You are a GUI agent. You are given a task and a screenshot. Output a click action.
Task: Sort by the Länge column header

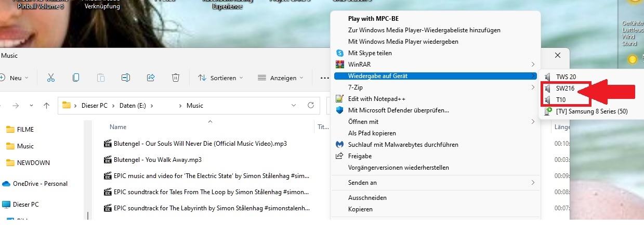[562, 127]
